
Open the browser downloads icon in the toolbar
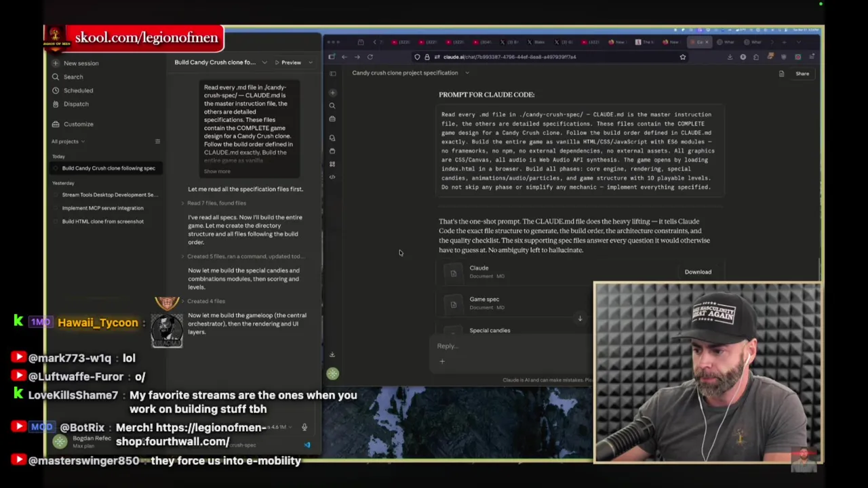click(730, 57)
